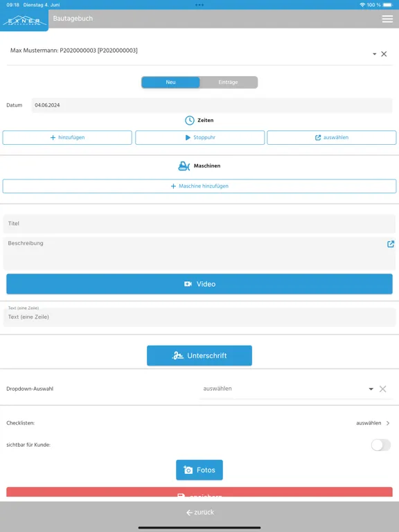Start the Stoppuhr timer
This screenshot has width=399, height=532.
199,137
